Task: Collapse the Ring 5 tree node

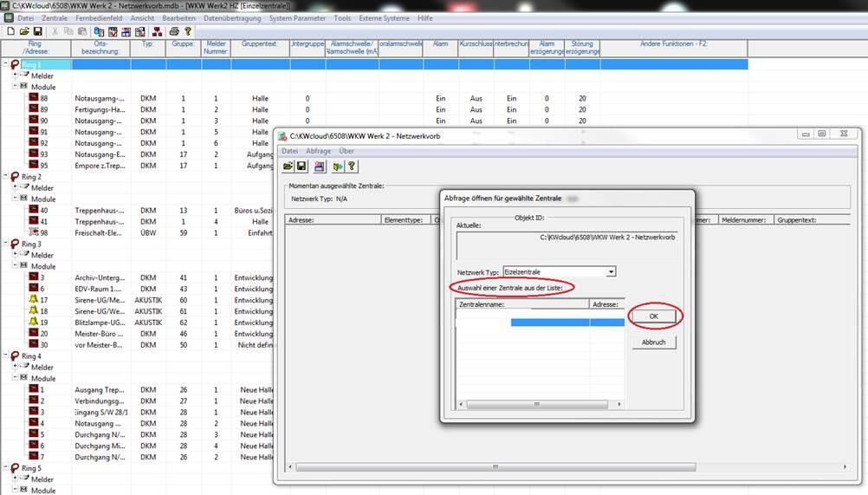Action: (5, 467)
